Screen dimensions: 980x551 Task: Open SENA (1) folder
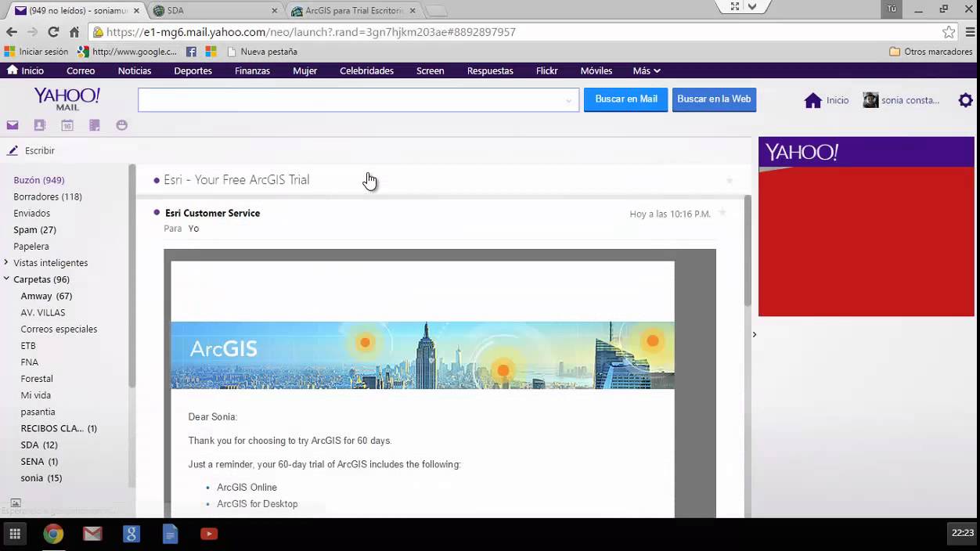39,461
